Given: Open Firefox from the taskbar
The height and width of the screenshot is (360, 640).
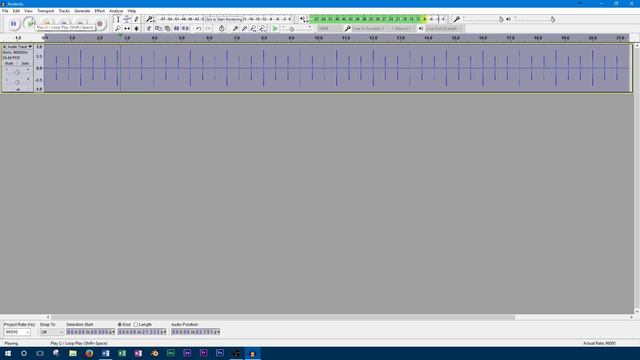Looking at the screenshot, I should click(x=89, y=353).
